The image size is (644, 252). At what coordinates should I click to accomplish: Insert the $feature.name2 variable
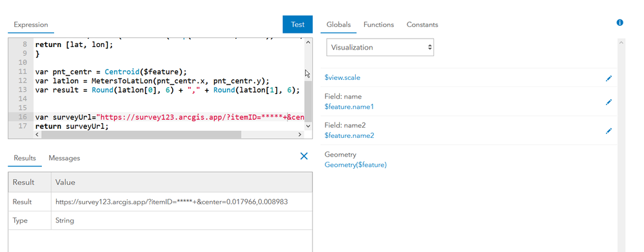pos(349,135)
